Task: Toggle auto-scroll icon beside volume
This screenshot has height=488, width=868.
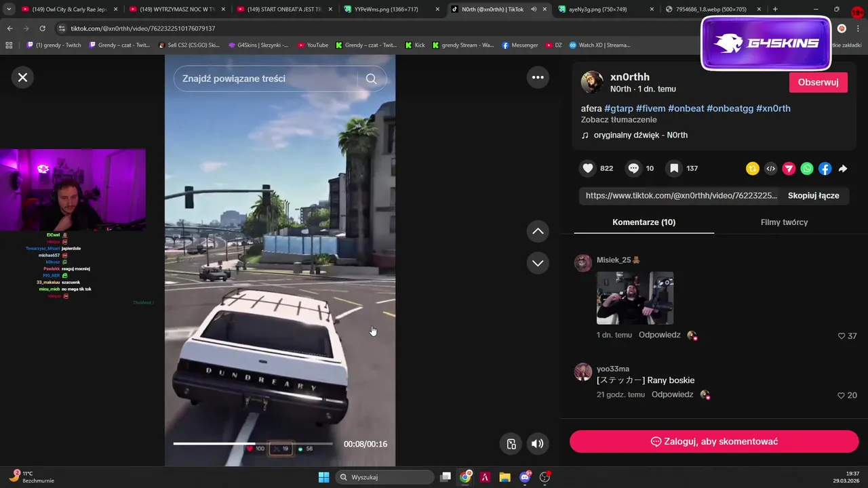Action: (511, 444)
